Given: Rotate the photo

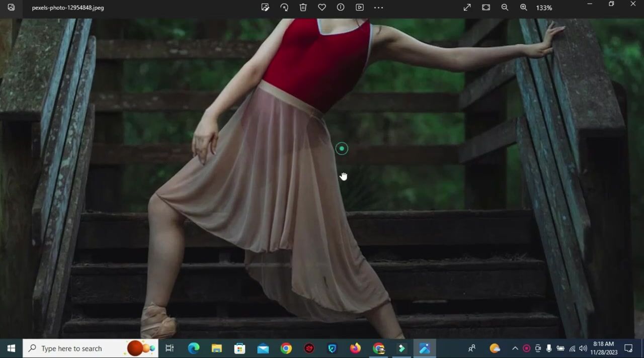Looking at the screenshot, I should (284, 8).
